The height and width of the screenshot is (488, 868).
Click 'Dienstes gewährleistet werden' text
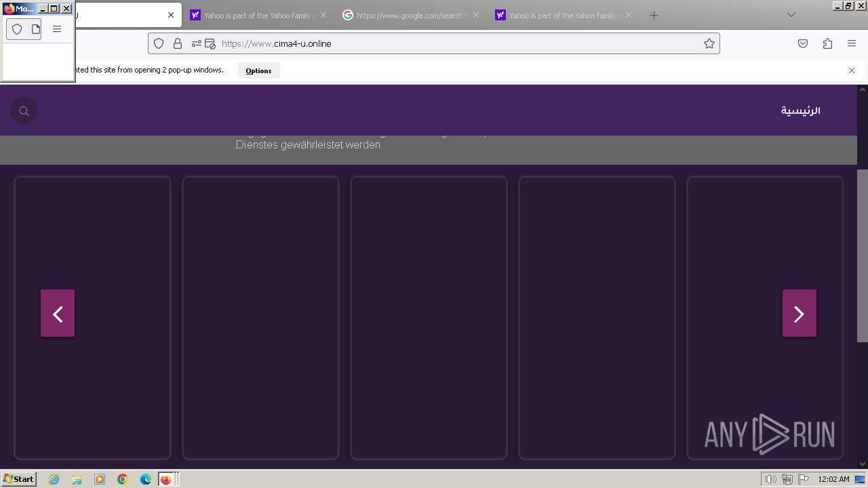point(308,144)
